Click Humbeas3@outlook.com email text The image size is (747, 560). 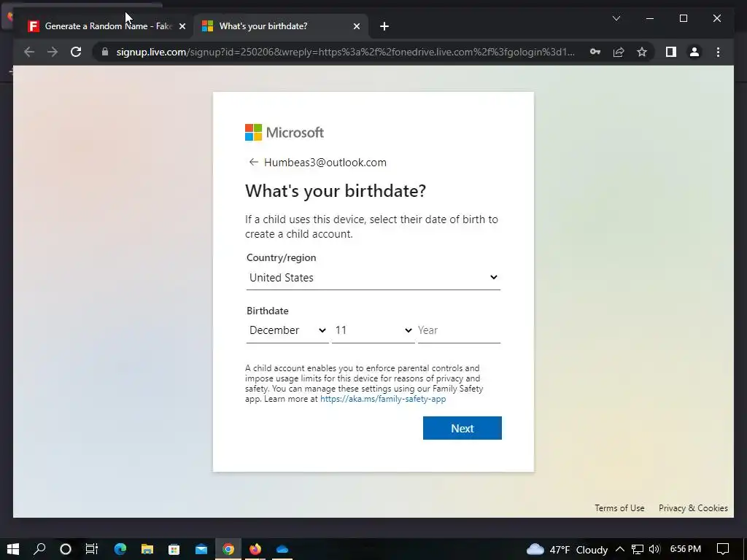325,163
